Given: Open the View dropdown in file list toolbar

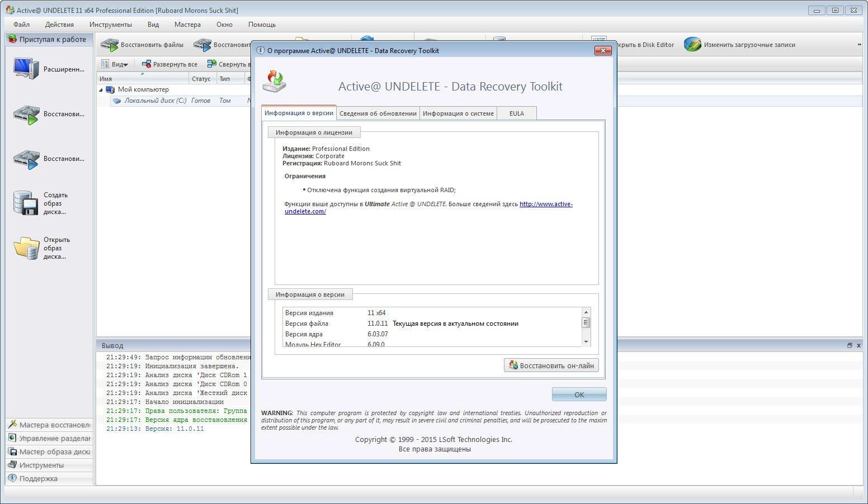Looking at the screenshot, I should 115,64.
